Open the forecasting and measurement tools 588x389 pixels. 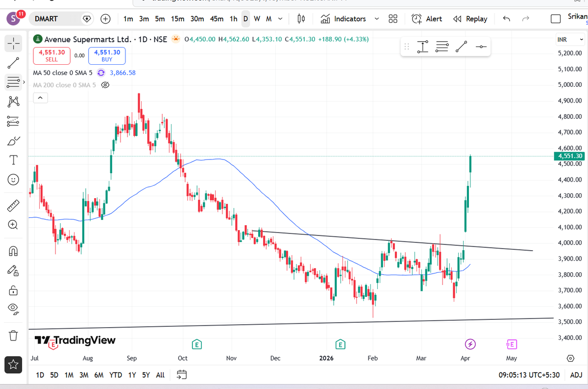point(13,121)
